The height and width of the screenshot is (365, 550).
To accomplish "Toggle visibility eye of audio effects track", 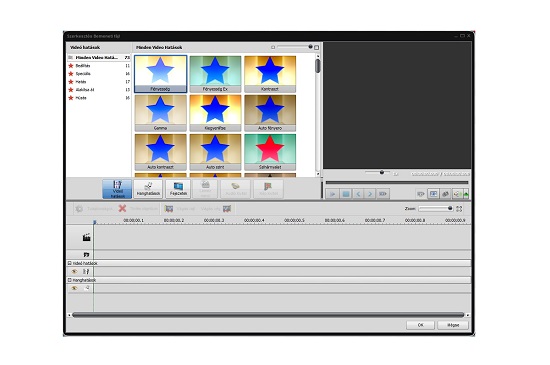I will (x=74, y=288).
